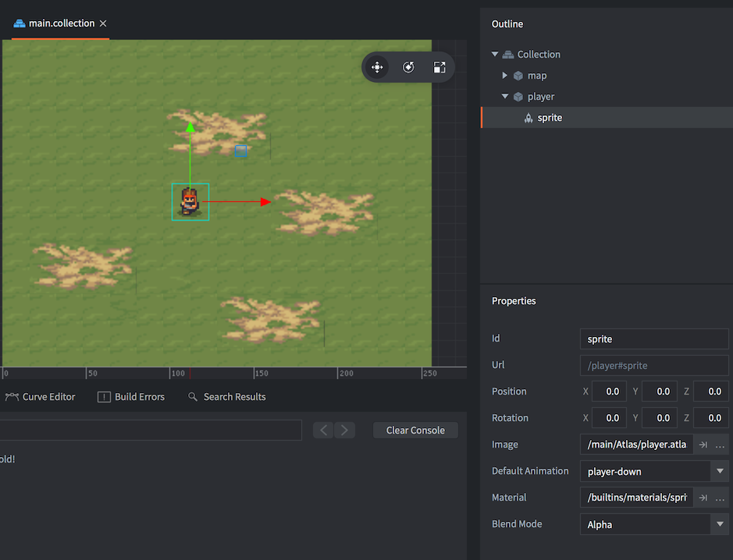
Task: Click the browse ellipsis button for Material
Action: tap(720, 498)
